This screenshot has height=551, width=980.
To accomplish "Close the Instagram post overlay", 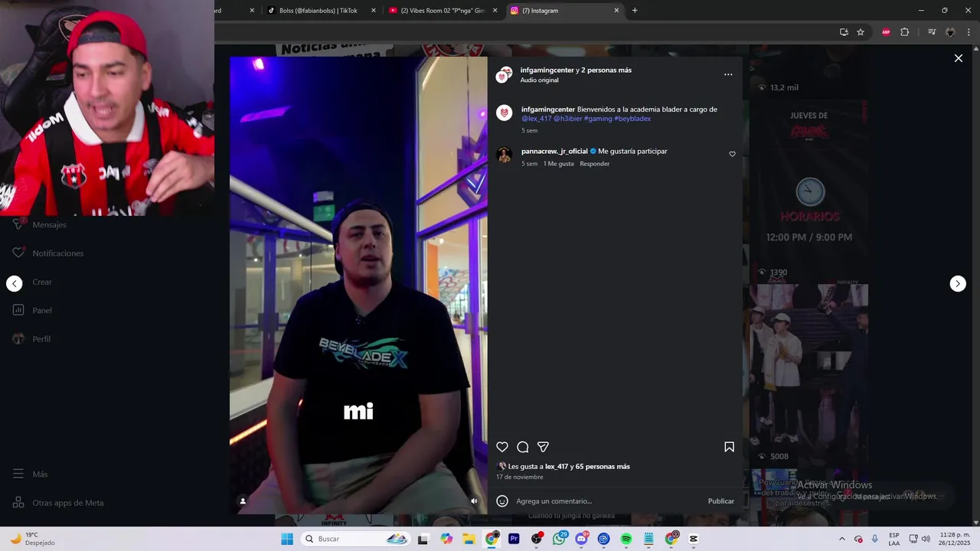I will click(958, 58).
